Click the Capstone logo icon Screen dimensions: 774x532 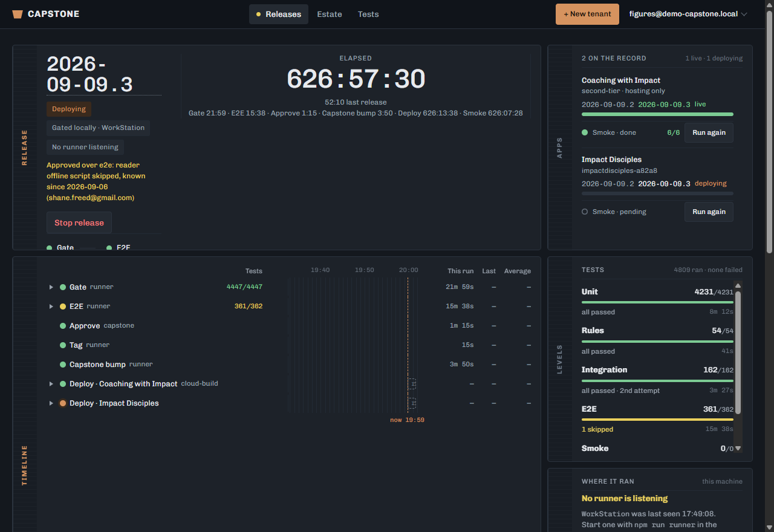click(x=18, y=14)
